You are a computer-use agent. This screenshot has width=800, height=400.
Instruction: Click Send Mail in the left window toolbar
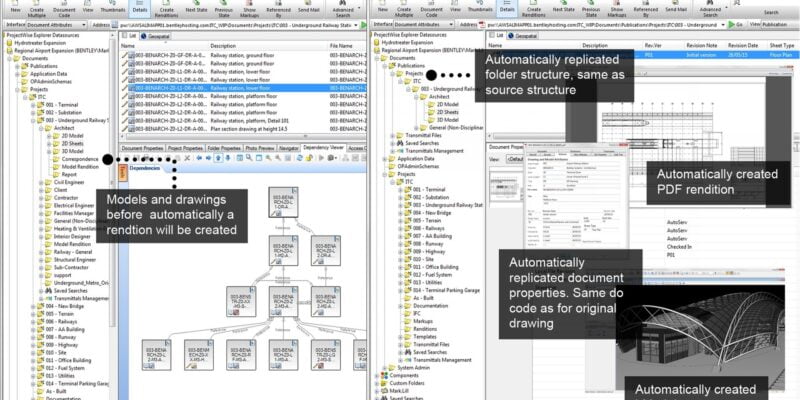pos(308,7)
